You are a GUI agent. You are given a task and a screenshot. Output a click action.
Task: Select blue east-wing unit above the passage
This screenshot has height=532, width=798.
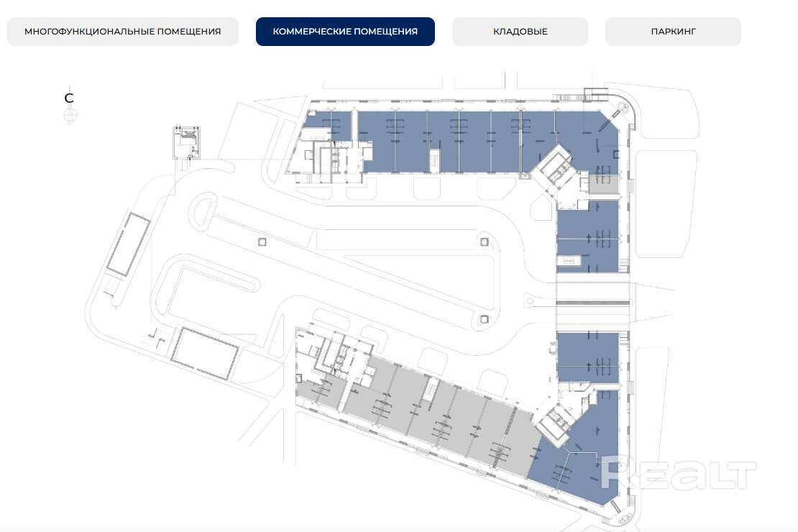click(x=587, y=236)
